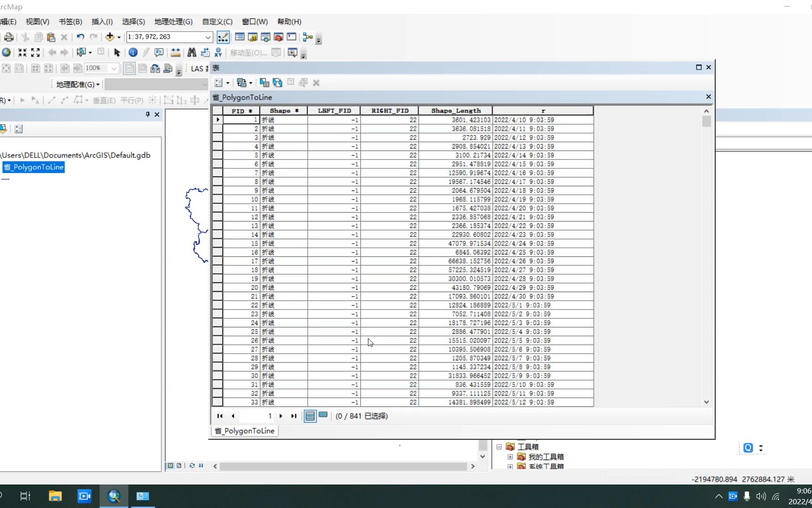Open the Find Route tool

205,53
